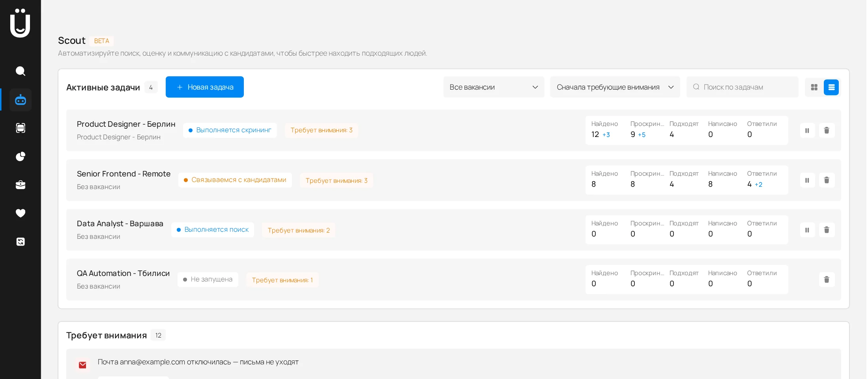Screen dimensions: 868x379
Task: Click the BETA label next to Scout
Action: coord(101,41)
